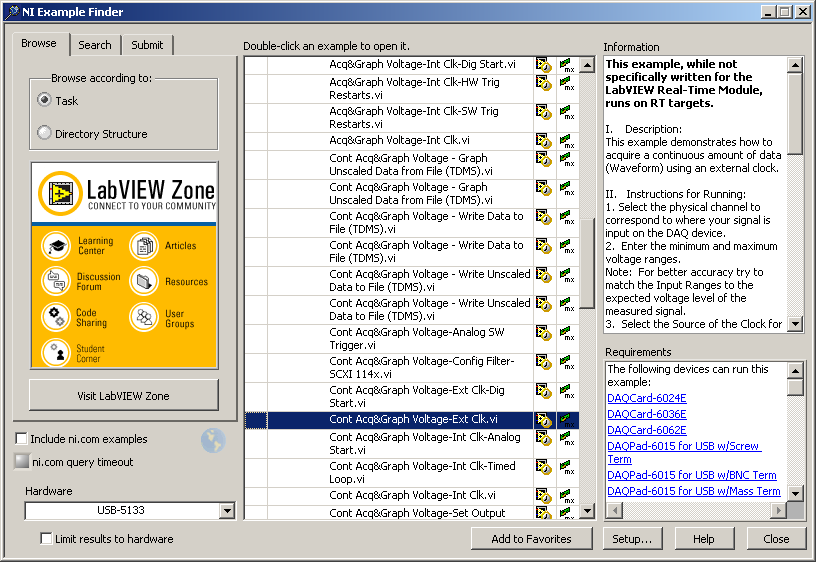The height and width of the screenshot is (562, 816).
Task: Click the Information panel scrollbar thumb
Action: pyautogui.click(x=795, y=113)
